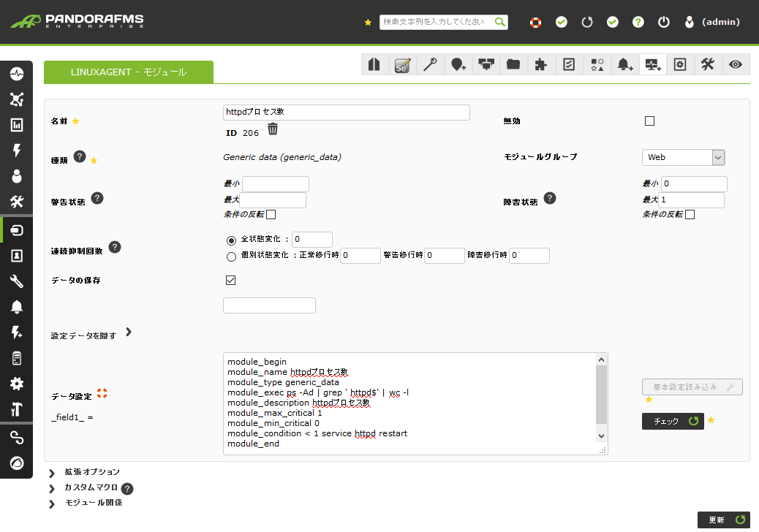The image size is (759, 532).
Task: Click the 更新 update button
Action: coord(724,520)
